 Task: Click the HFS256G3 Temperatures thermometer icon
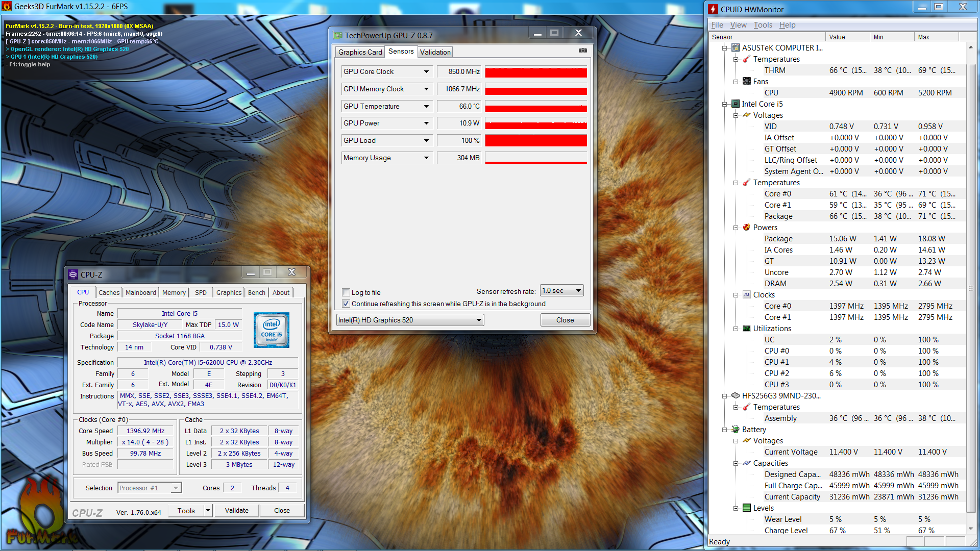[747, 407]
